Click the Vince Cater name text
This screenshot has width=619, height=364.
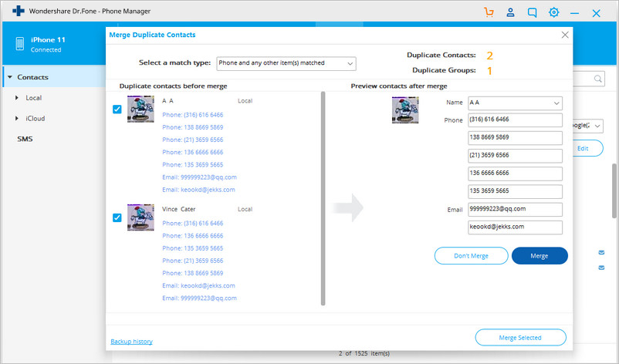click(179, 209)
